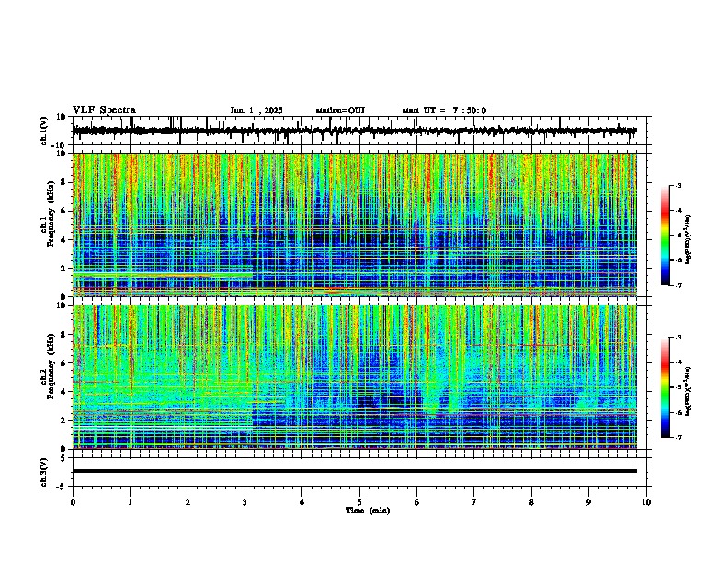Click time axis tick label "5"
This screenshot has height=563, width=728.
[359, 502]
